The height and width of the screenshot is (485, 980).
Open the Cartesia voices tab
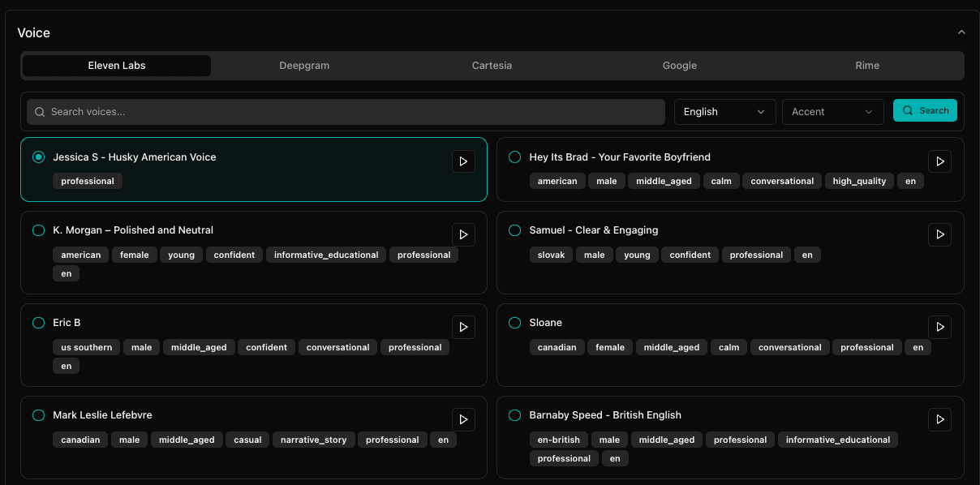pyautogui.click(x=492, y=66)
